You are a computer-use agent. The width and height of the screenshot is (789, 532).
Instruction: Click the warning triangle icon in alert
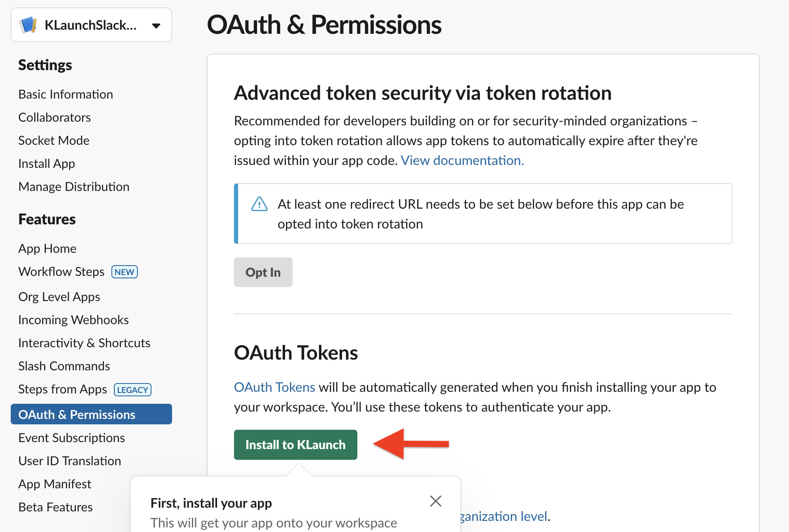[x=259, y=204]
